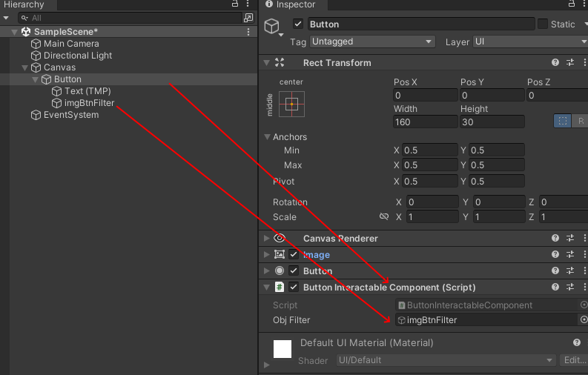Image resolution: width=588 pixels, height=375 pixels.
Task: Disable the Button component checkbox
Action: tap(294, 271)
